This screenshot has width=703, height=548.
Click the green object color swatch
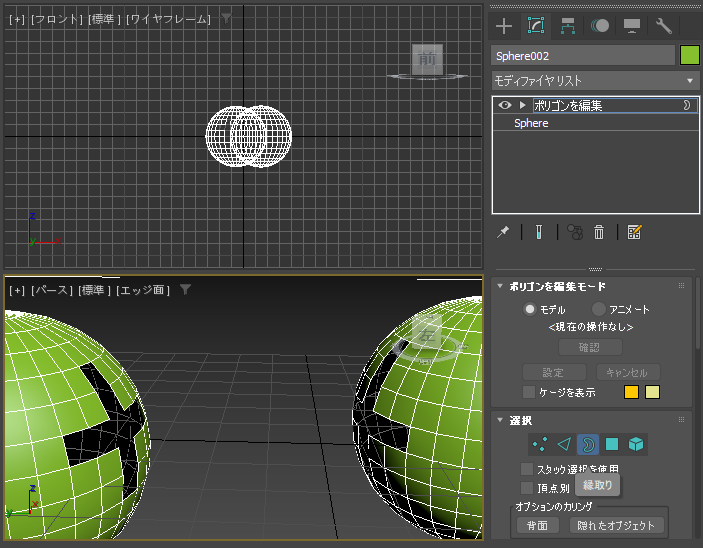click(690, 56)
